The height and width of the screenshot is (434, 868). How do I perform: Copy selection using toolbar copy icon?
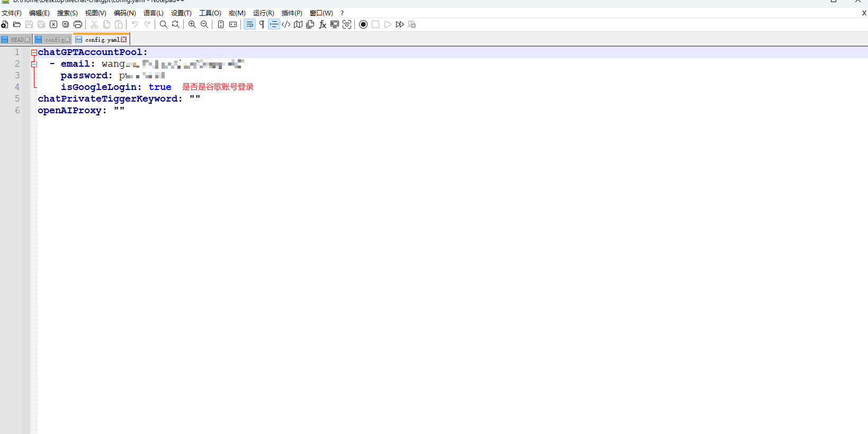(x=106, y=24)
